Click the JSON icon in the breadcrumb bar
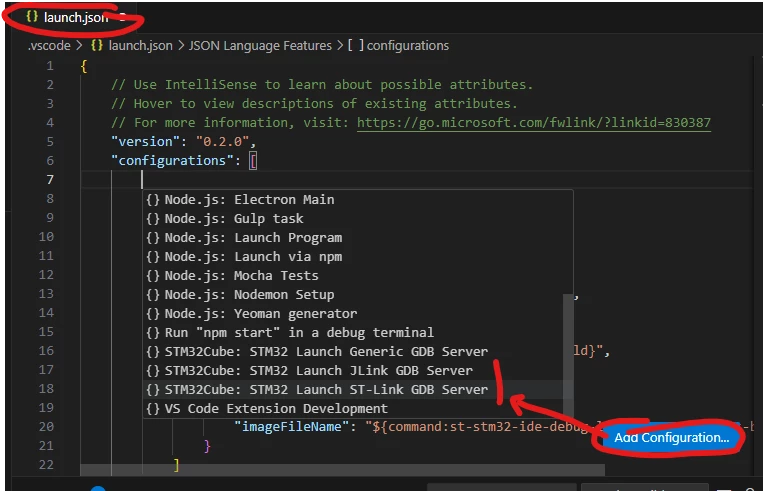Screen dimensions: 763x491 (x=97, y=45)
